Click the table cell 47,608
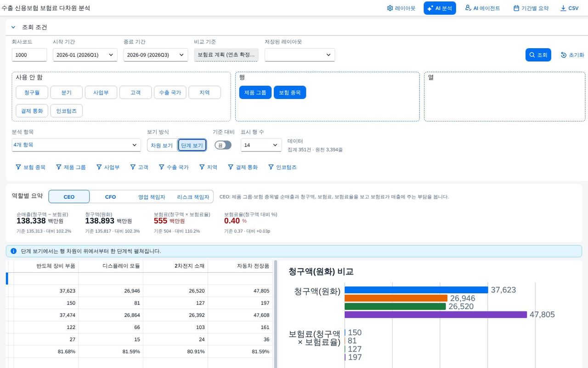588x368 pixels. (240, 315)
